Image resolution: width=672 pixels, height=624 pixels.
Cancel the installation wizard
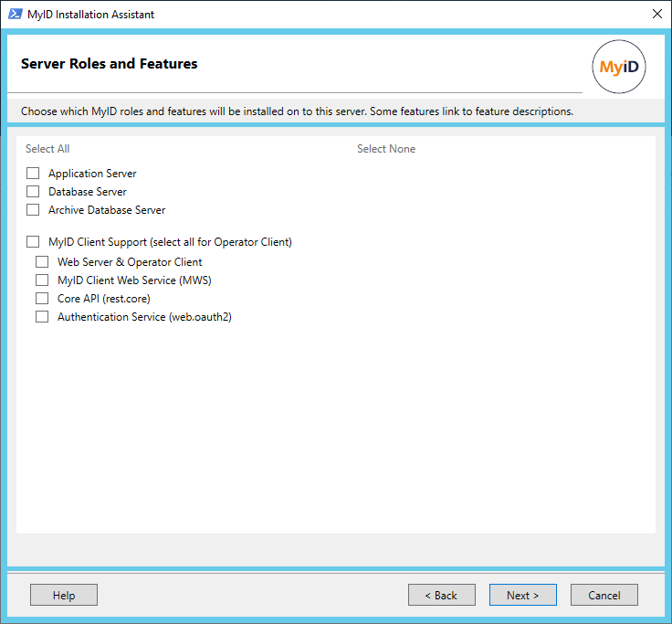[604, 596]
